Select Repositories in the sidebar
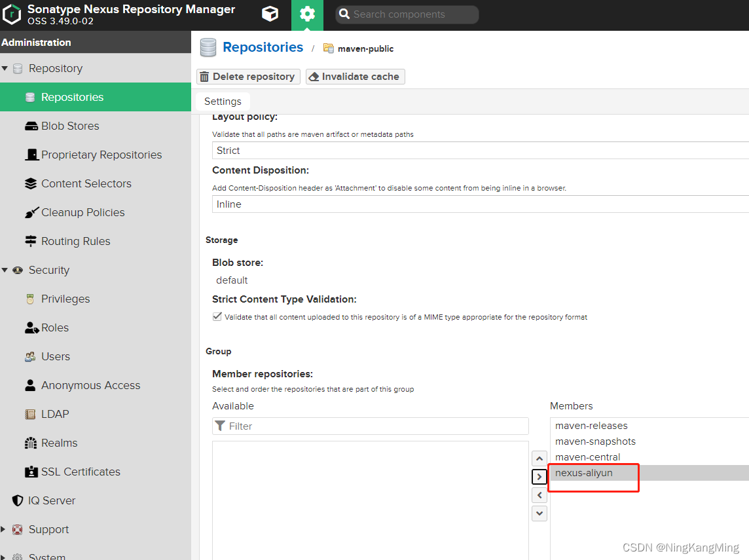 click(96, 97)
